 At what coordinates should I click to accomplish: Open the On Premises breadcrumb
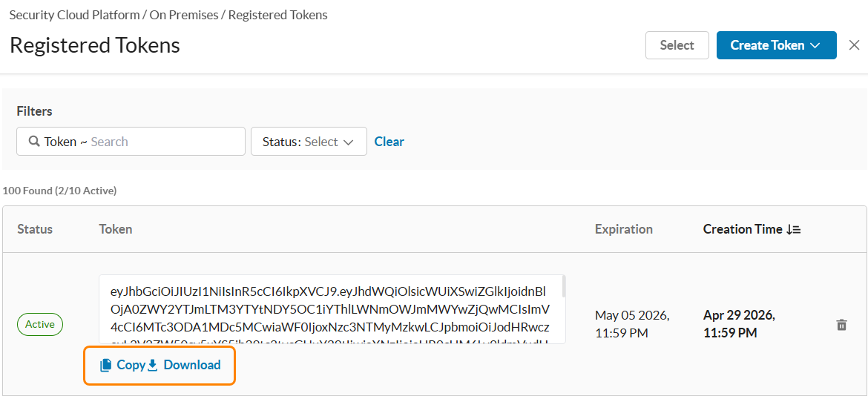tap(184, 15)
